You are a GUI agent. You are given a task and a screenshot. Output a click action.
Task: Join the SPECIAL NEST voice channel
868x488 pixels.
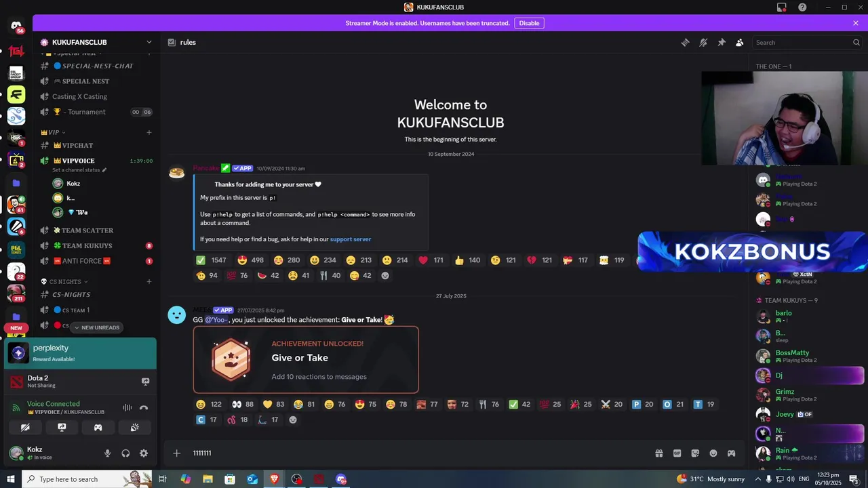coord(96,81)
